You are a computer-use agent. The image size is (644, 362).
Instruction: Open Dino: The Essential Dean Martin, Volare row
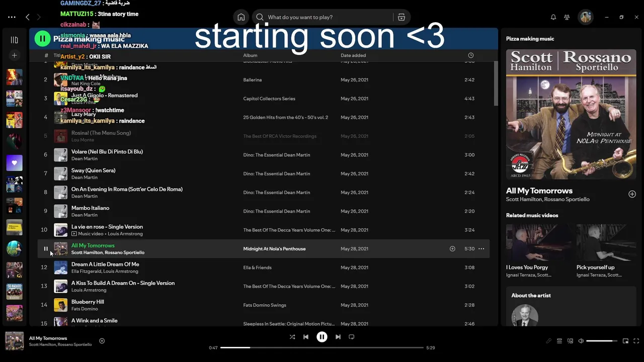[x=277, y=155]
